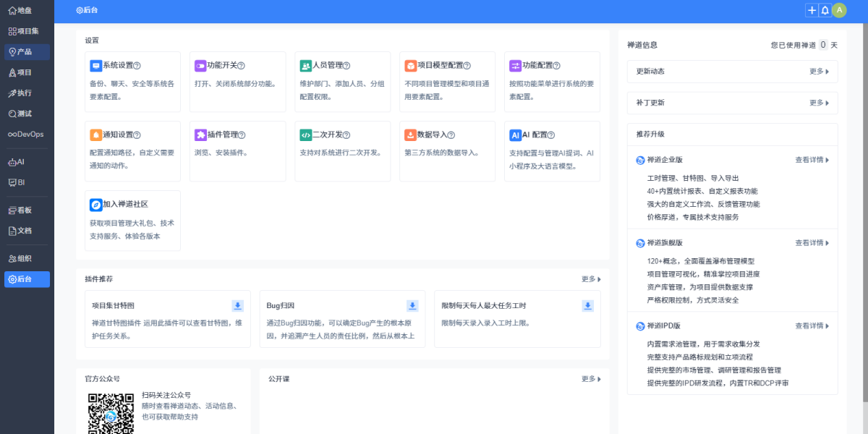Open 人员管理 personnel management icon
868x434 pixels.
[x=305, y=66]
